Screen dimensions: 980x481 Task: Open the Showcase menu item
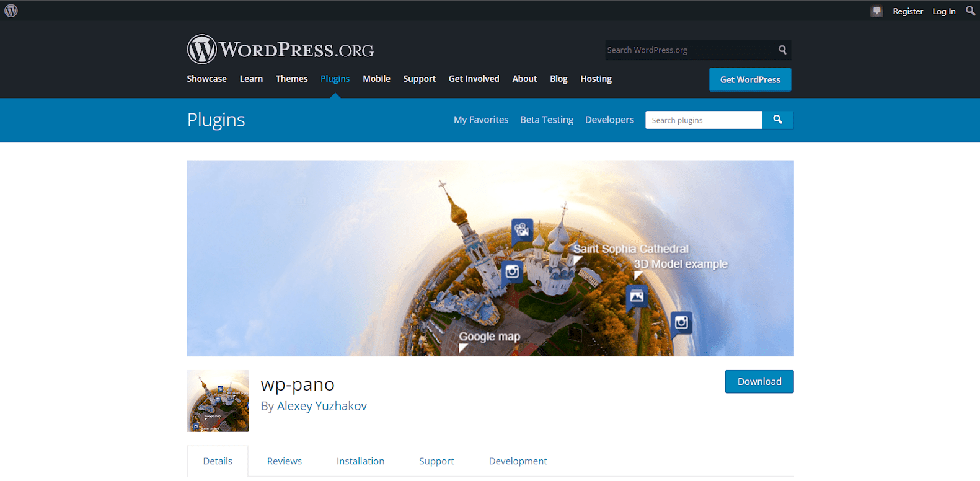(207, 79)
